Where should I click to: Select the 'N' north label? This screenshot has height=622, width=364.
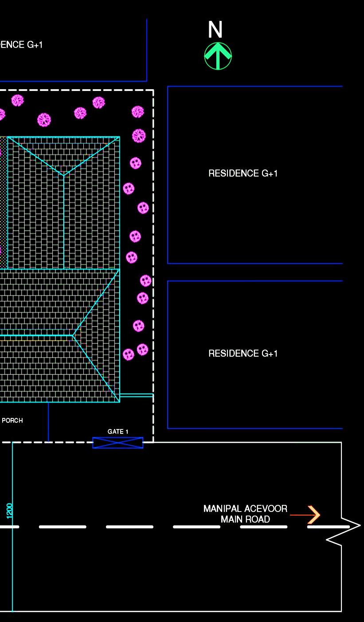215,30
